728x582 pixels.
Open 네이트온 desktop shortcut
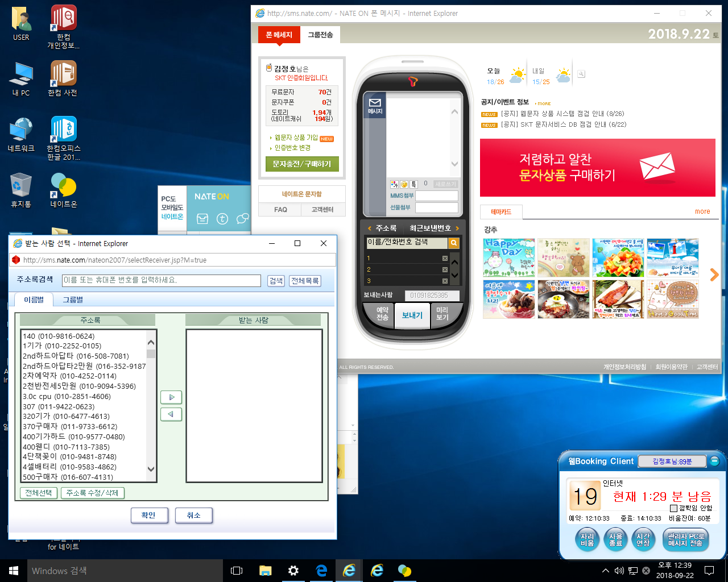63,190
